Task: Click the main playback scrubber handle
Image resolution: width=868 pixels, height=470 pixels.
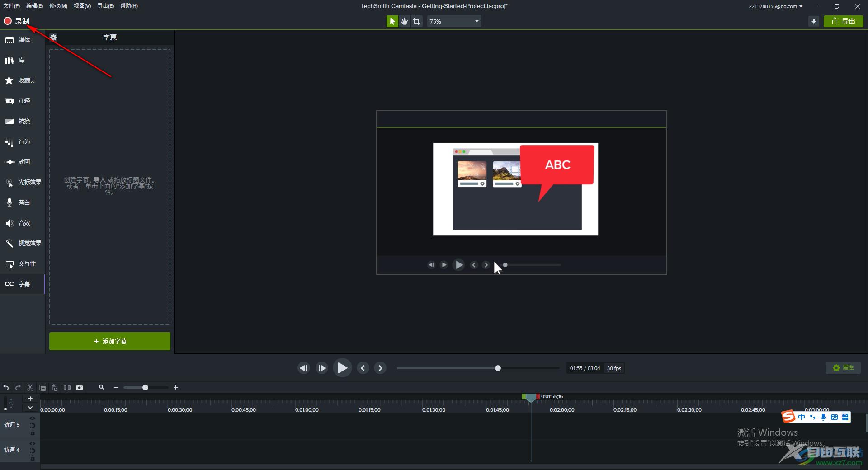Action: [498, 368]
